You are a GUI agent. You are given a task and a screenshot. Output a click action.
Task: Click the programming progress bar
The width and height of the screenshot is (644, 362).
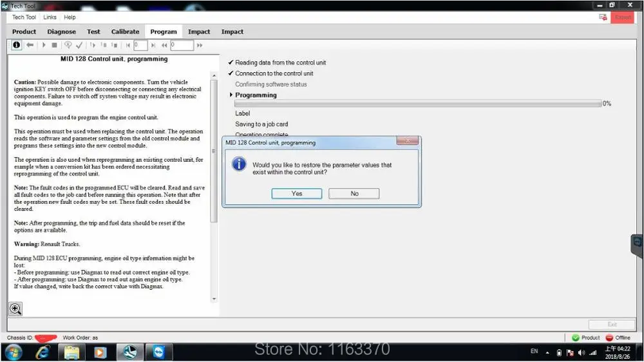[418, 104]
